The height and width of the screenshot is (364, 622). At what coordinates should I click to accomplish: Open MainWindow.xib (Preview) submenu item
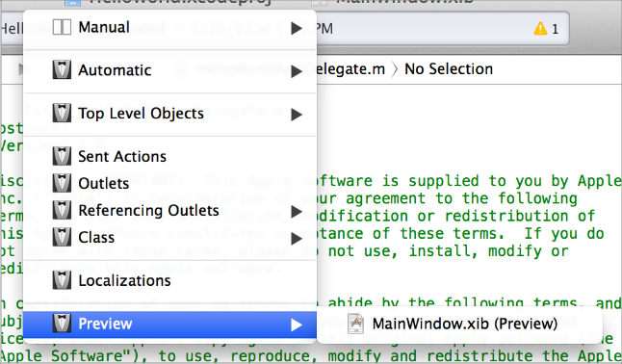point(460,324)
